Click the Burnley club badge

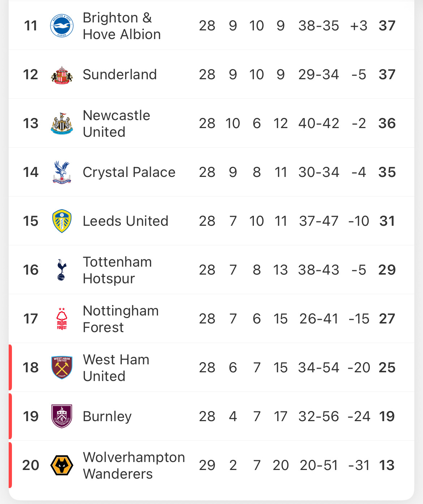coord(62,416)
